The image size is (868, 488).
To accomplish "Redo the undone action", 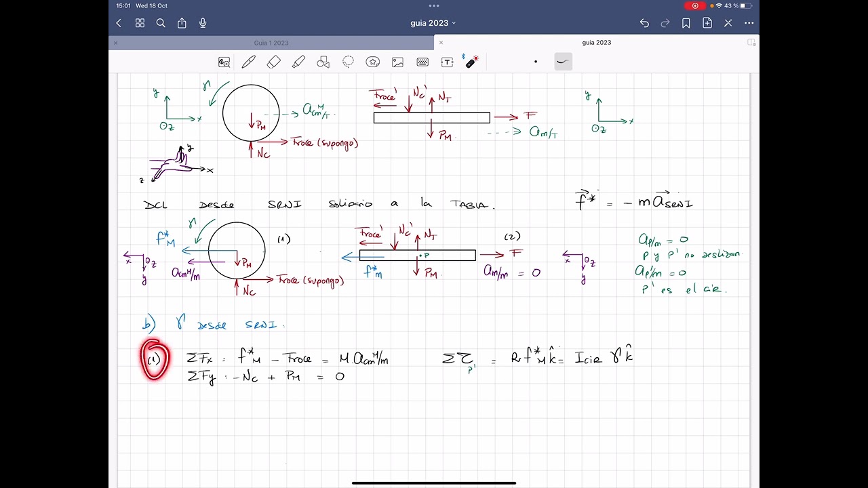I will click(x=665, y=23).
